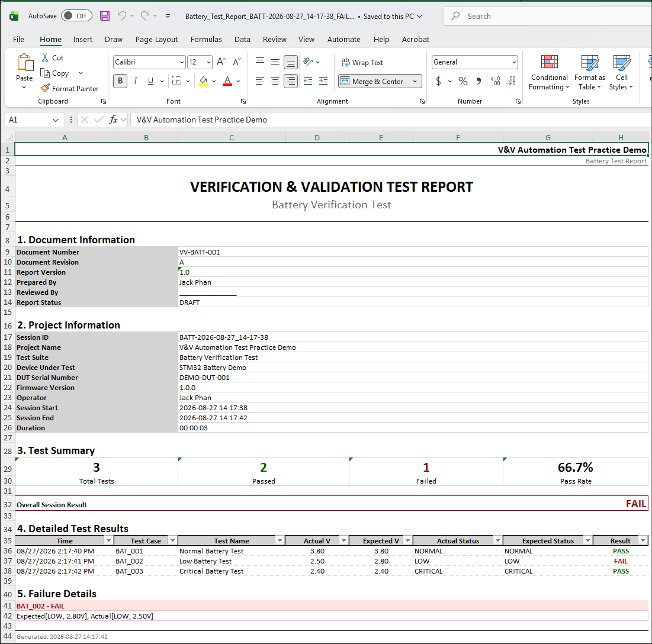Screen dimensions: 652x644
Task: Click the Cancel formula X icon
Action: click(85, 120)
